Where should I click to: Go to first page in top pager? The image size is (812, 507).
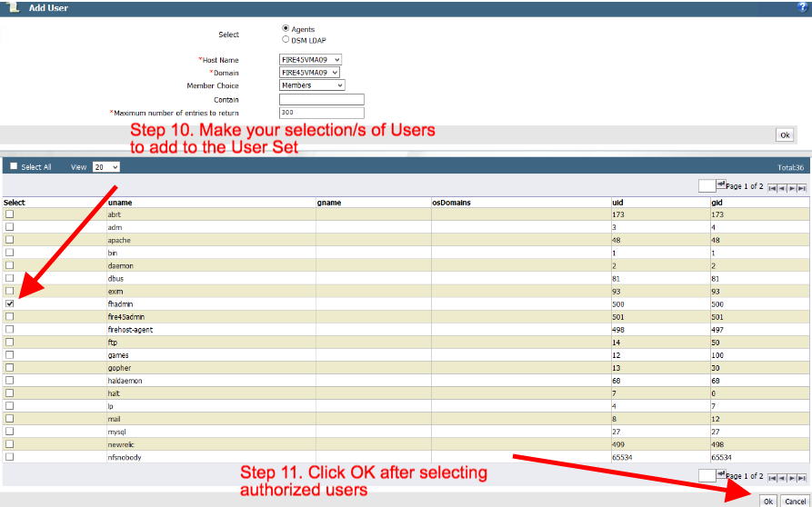click(x=772, y=188)
